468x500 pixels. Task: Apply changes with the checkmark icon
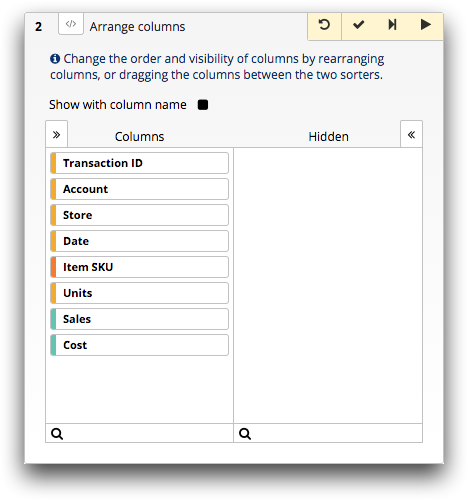click(x=358, y=25)
